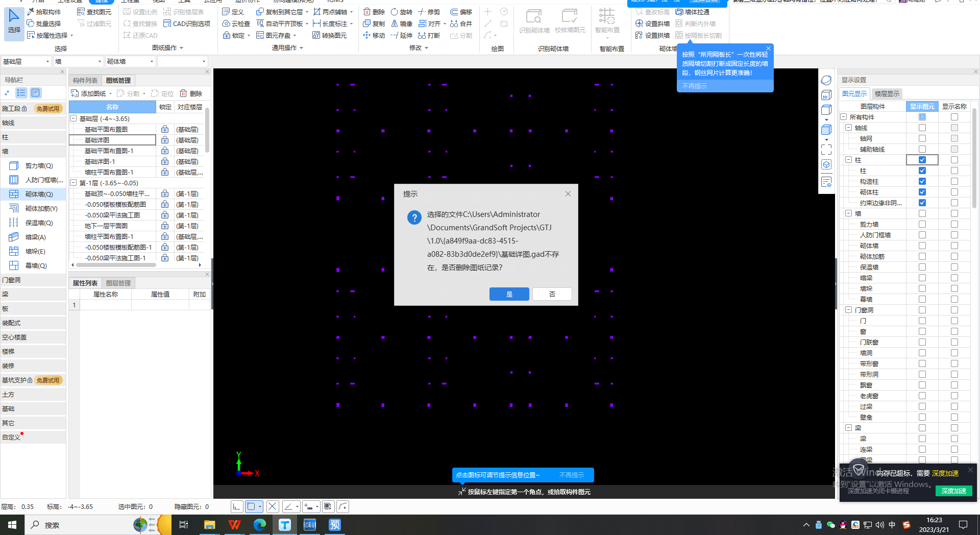Click 不再提示 in blue tooltip

pos(695,86)
